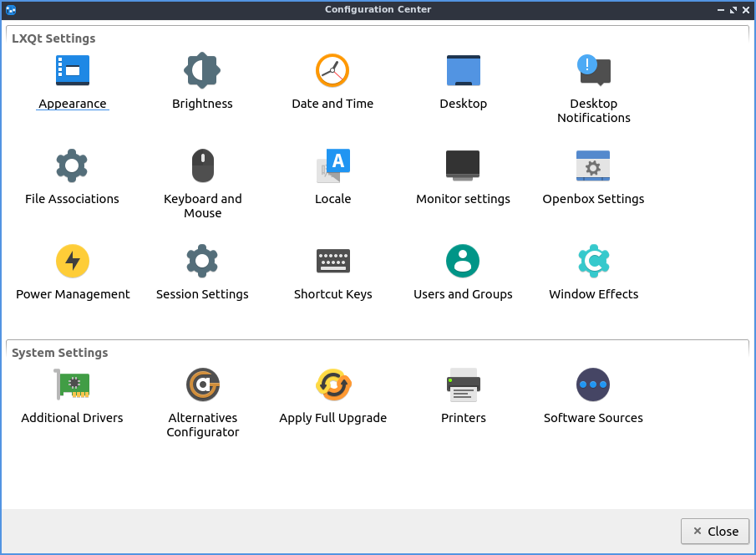Open Power Management lightning icon
Viewport: 756px width, 555px height.
(x=73, y=262)
